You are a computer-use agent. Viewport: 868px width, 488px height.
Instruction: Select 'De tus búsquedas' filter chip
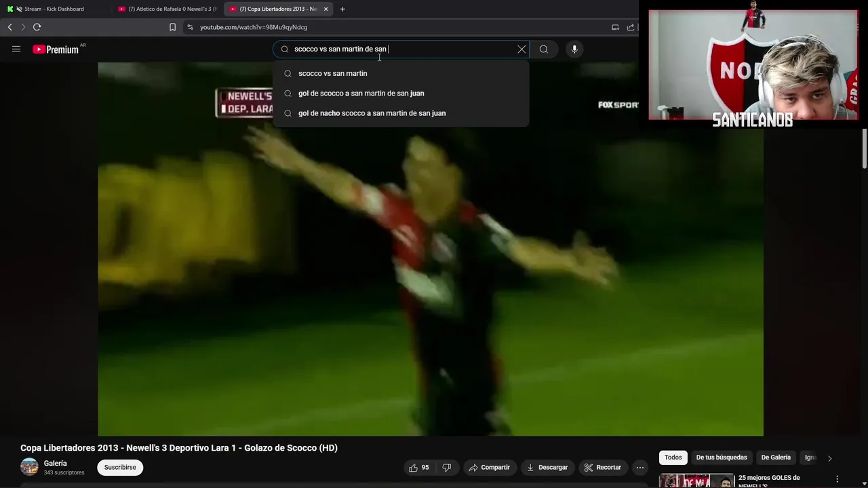pos(722,457)
